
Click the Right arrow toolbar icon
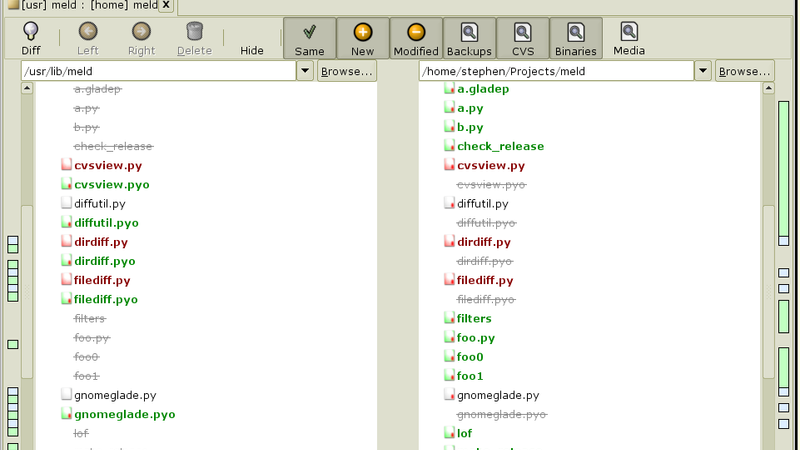[x=141, y=32]
